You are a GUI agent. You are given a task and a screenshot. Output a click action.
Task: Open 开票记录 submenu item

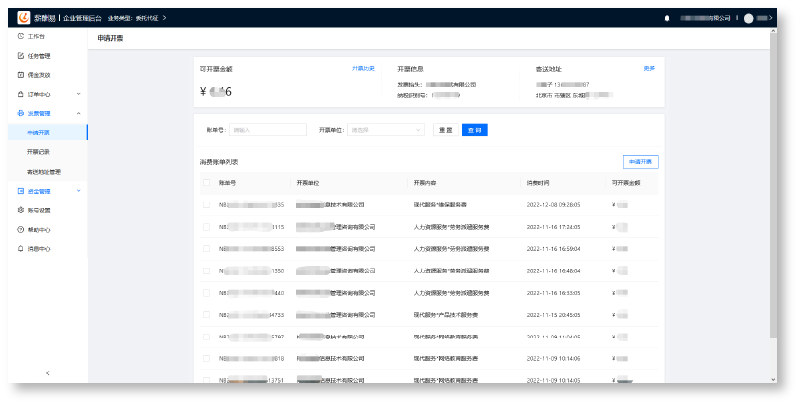[38, 152]
